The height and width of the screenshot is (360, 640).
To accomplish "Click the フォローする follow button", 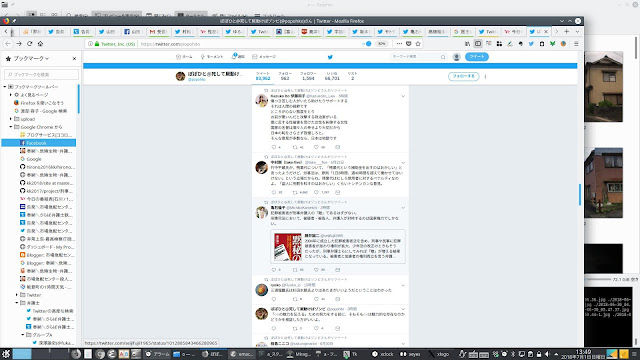I will (464, 76).
